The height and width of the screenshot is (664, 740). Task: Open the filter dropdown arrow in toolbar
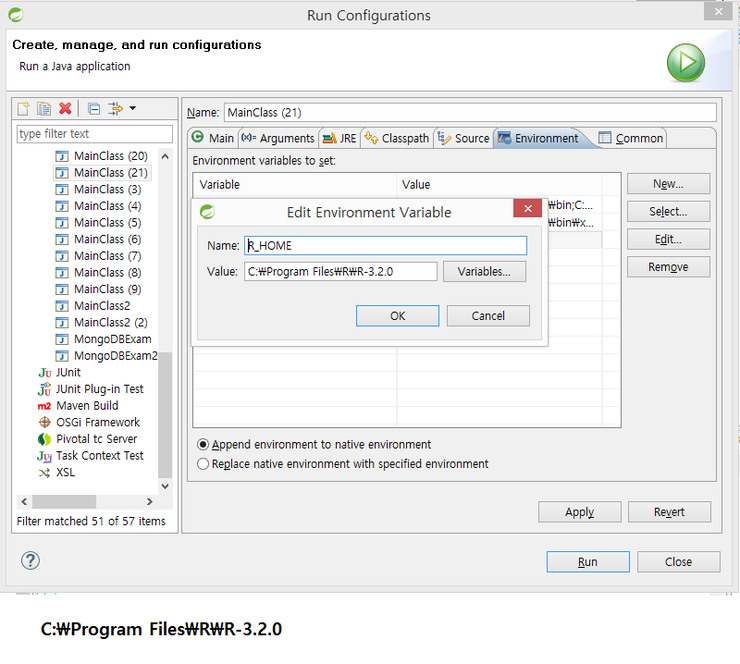click(132, 109)
